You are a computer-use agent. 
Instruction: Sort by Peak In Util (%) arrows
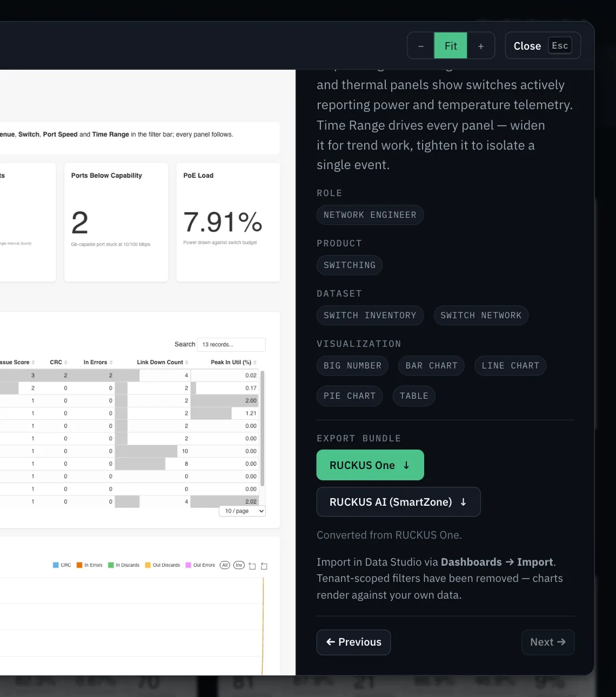click(255, 363)
